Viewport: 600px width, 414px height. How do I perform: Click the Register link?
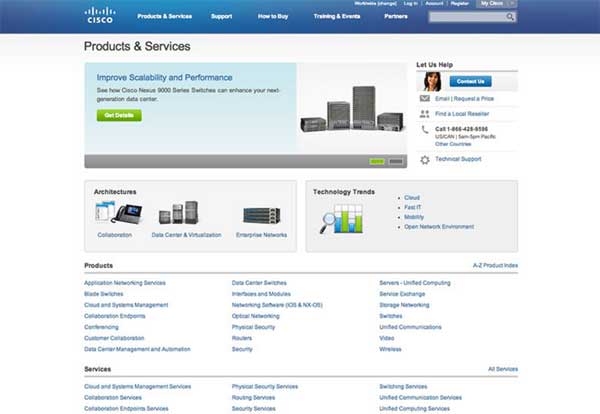coord(460,3)
